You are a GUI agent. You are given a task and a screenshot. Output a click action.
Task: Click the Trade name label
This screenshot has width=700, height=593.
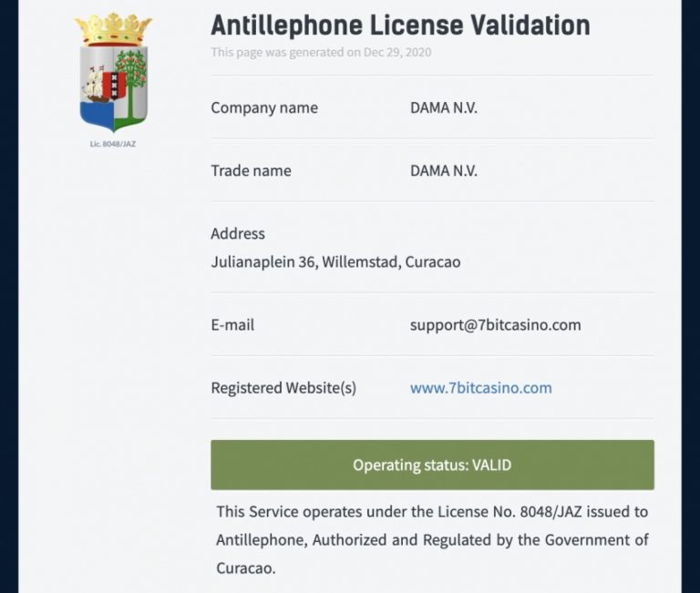point(251,170)
